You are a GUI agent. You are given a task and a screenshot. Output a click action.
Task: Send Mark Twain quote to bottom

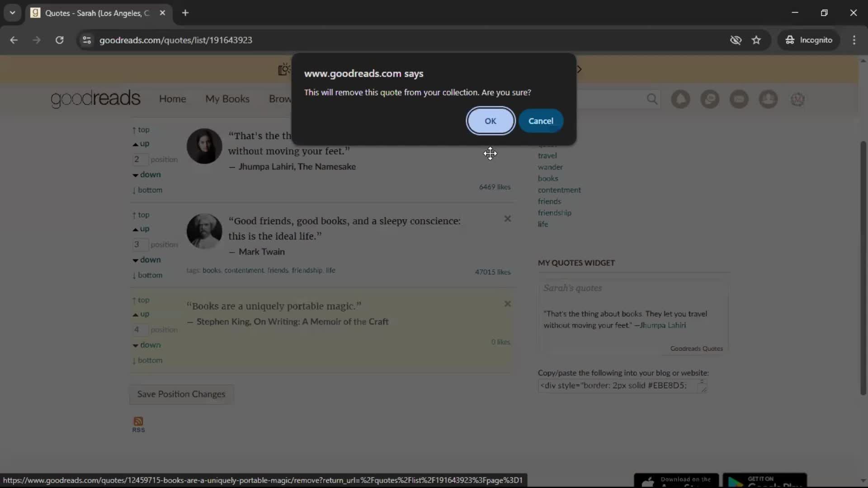click(x=147, y=275)
